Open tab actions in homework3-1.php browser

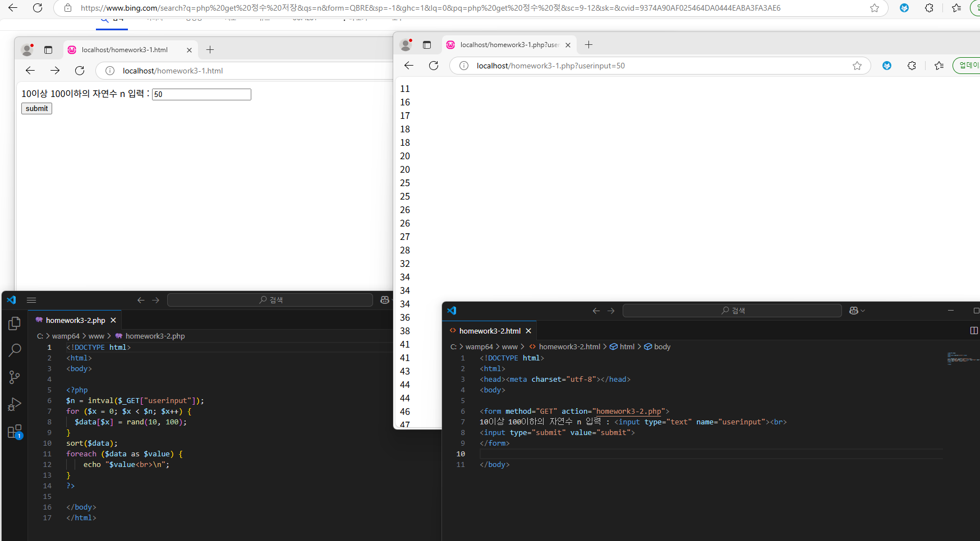427,45
